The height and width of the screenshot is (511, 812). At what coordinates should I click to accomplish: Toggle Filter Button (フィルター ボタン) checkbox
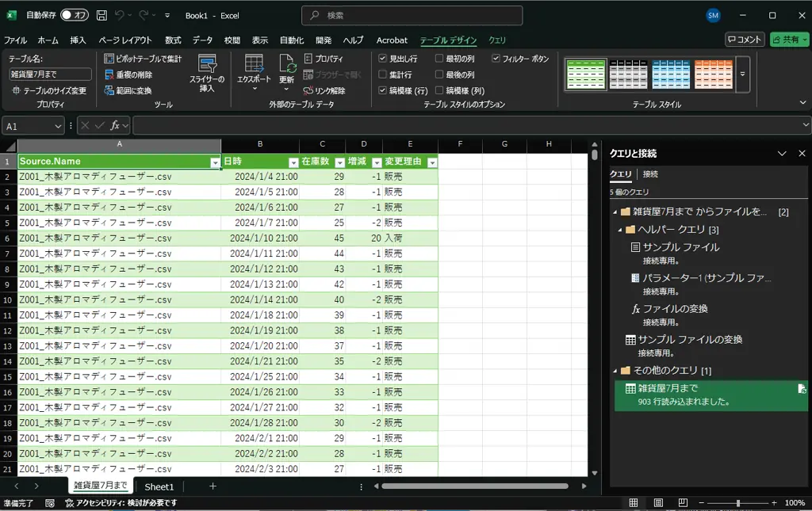[496, 59]
